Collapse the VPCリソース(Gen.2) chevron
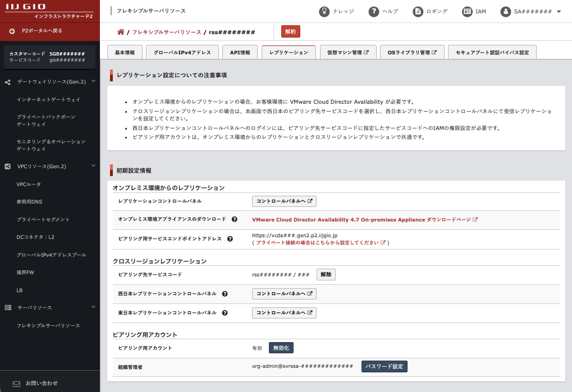Viewport: 572px width, 392px height. tap(93, 166)
